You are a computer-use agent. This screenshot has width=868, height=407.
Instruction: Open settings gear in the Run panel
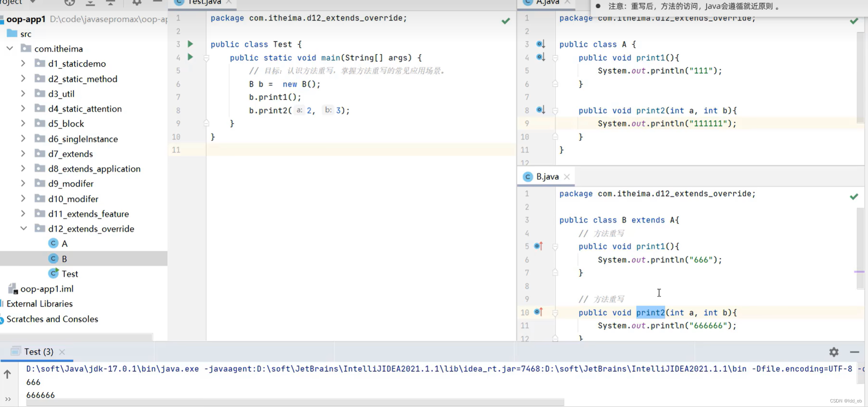coord(834,352)
